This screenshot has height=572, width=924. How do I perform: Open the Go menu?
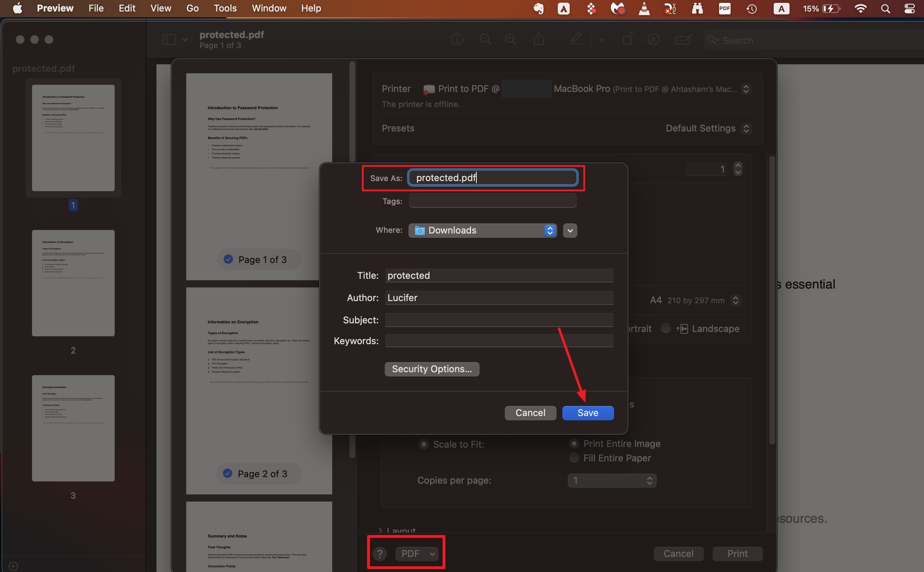pos(192,8)
